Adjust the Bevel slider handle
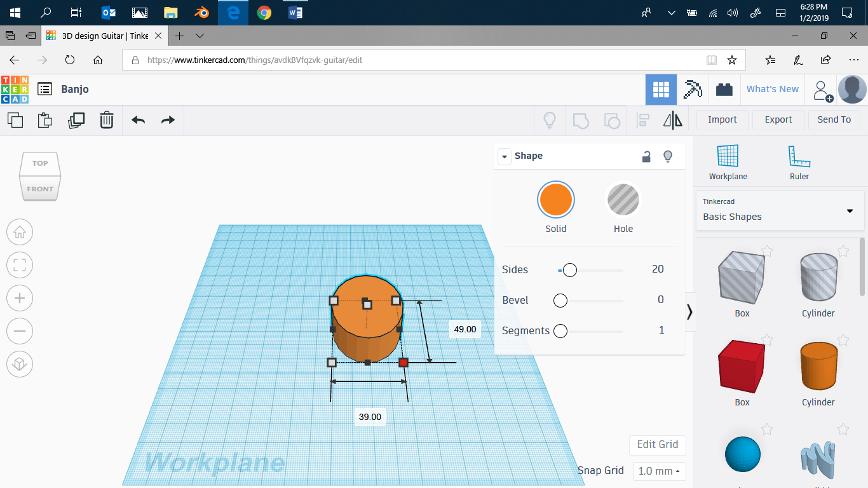This screenshot has width=868, height=488. click(x=560, y=301)
